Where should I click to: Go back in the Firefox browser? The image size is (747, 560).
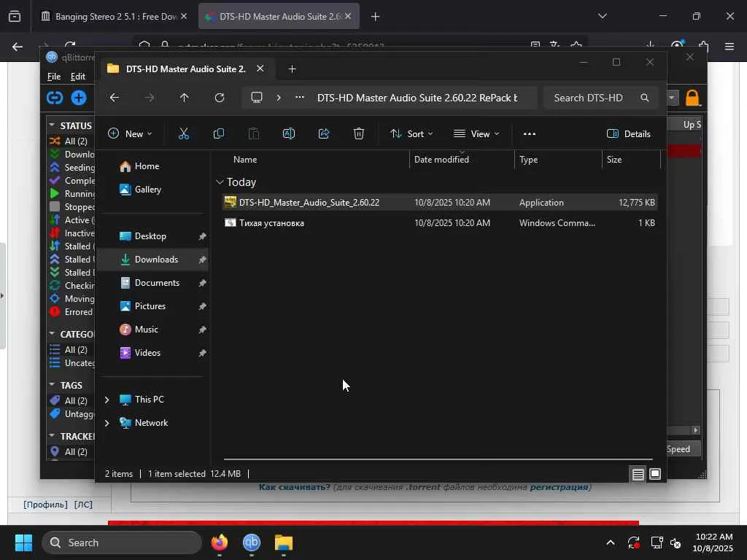tap(18, 47)
